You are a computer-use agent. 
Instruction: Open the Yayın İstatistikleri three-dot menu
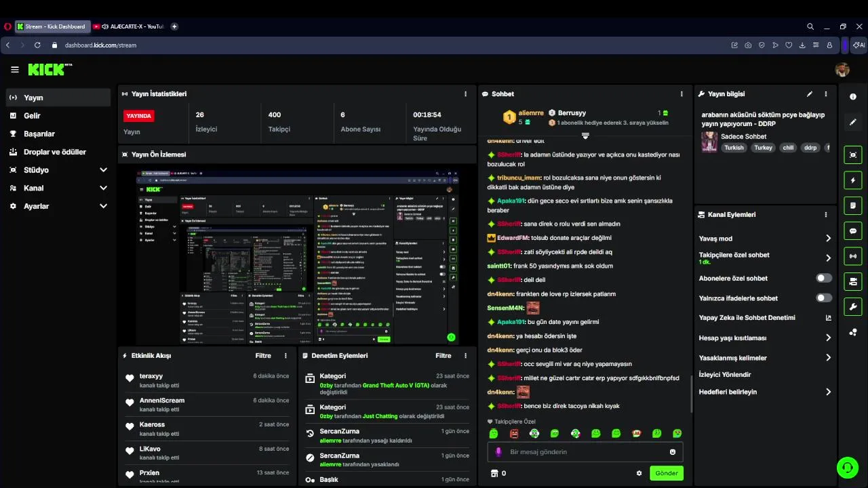(x=465, y=94)
